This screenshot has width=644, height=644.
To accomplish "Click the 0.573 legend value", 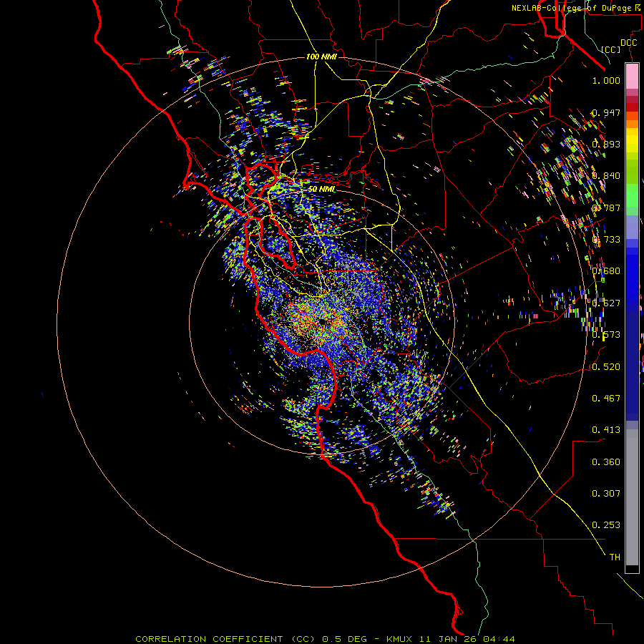I will point(606,335).
